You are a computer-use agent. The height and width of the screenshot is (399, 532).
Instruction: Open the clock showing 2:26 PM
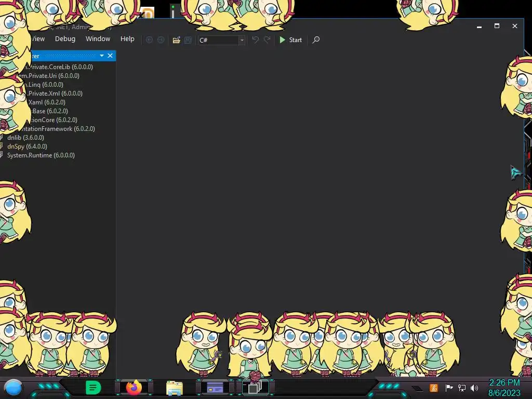click(x=504, y=388)
